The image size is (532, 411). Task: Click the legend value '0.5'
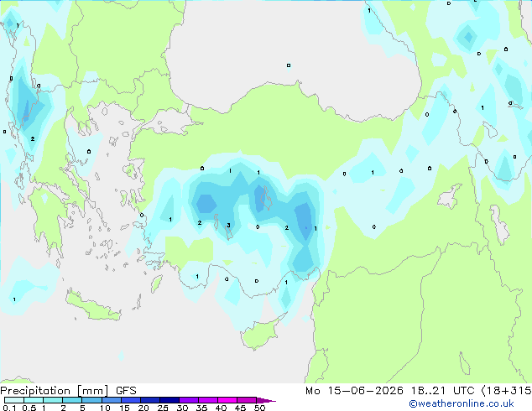point(29,408)
